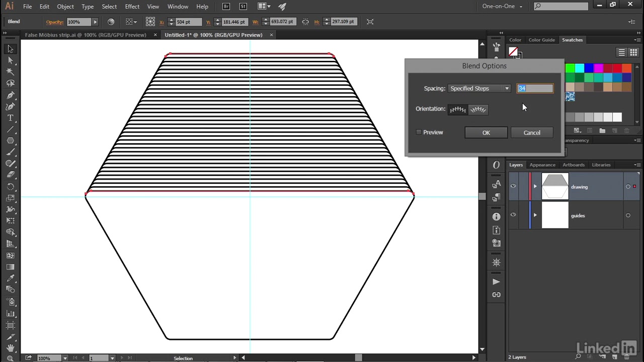Select the Eyedropper tool

[x=10, y=278]
